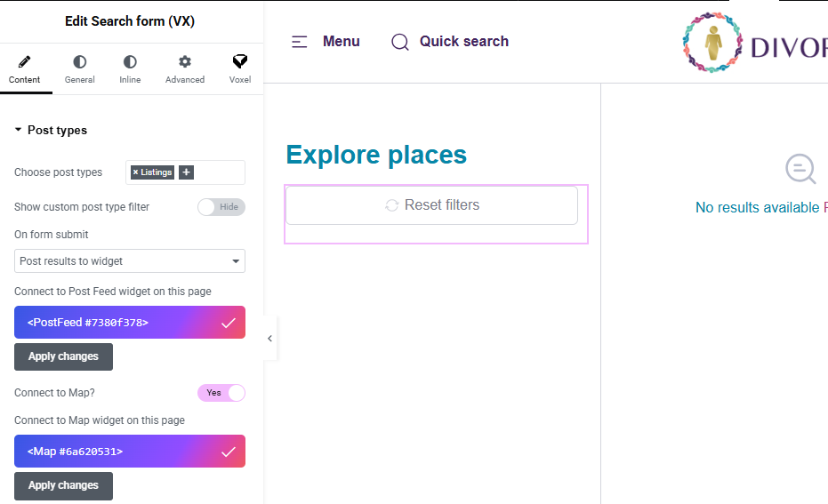Apply changes below PostFeed connection
Screen dimensions: 828x504
coord(63,356)
